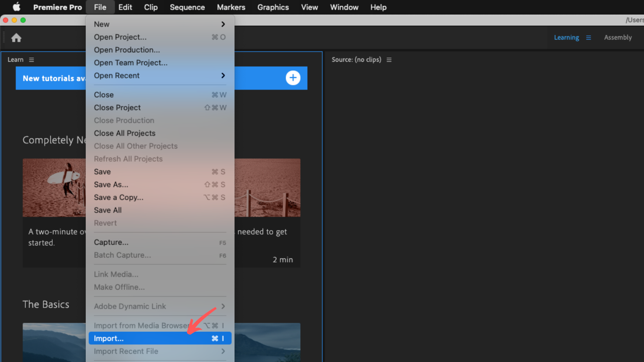Switch to the Assembly workspace
This screenshot has height=362, width=644.
point(618,38)
